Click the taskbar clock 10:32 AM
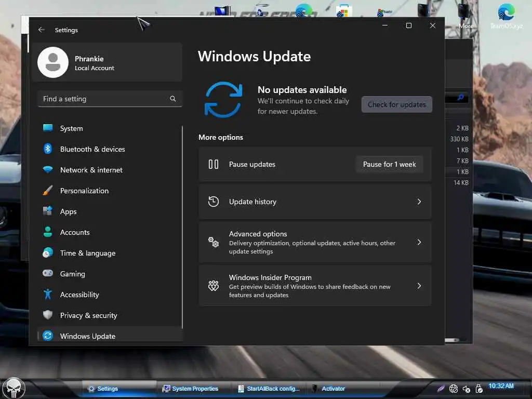The width and height of the screenshot is (532, 399). click(501, 386)
